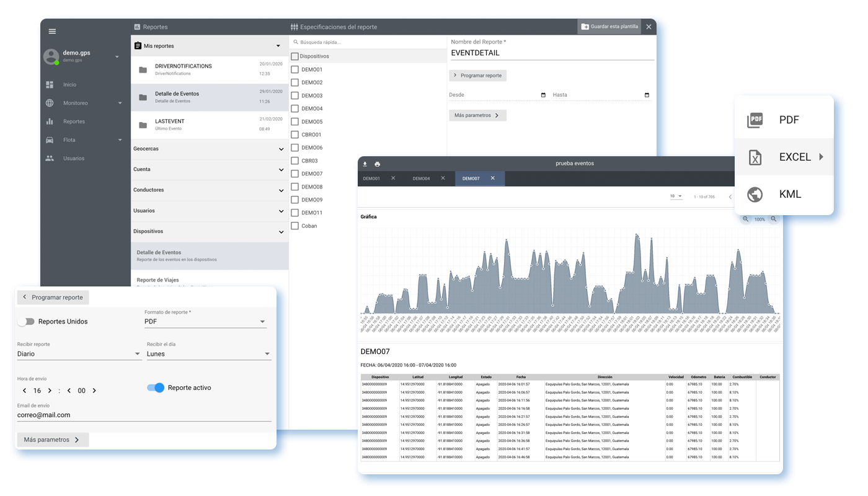This screenshot has width=868, height=496.
Task: Open the rows-per-page dropdown showing 10
Action: coord(676,197)
